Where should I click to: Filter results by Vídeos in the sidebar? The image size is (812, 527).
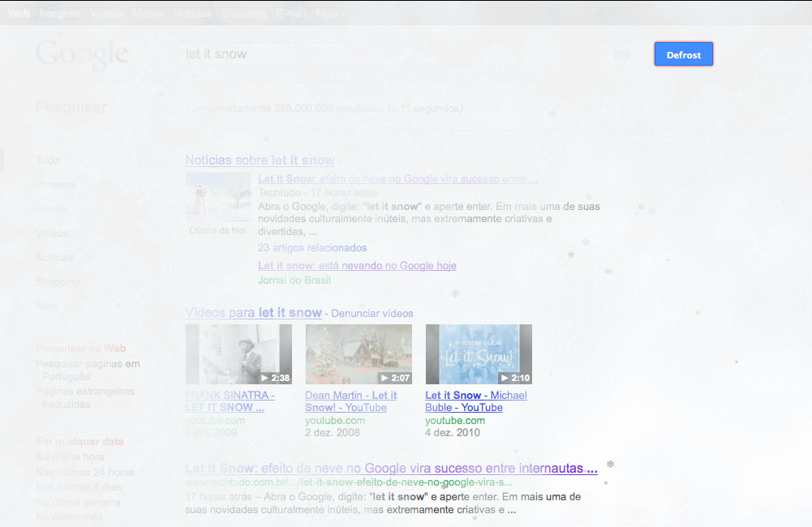[52, 234]
